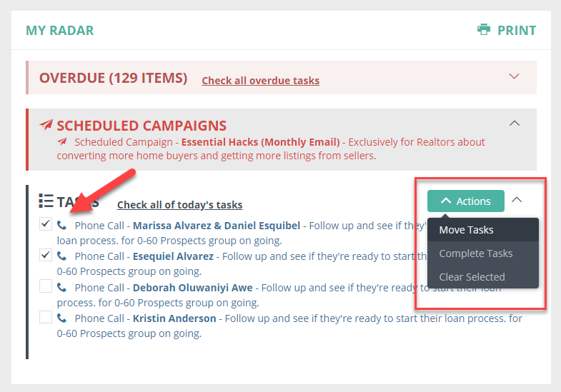Select Clear Selected menu option
561x392 pixels.
point(472,277)
